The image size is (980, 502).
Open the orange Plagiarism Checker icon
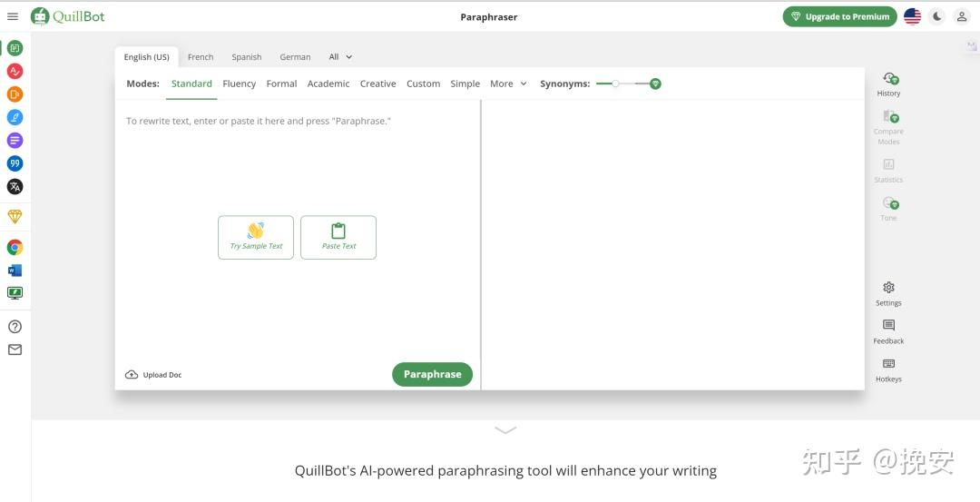(x=15, y=94)
